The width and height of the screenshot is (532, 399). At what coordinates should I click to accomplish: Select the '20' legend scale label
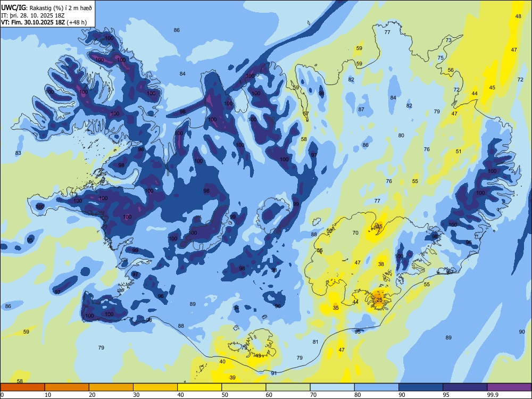click(92, 395)
